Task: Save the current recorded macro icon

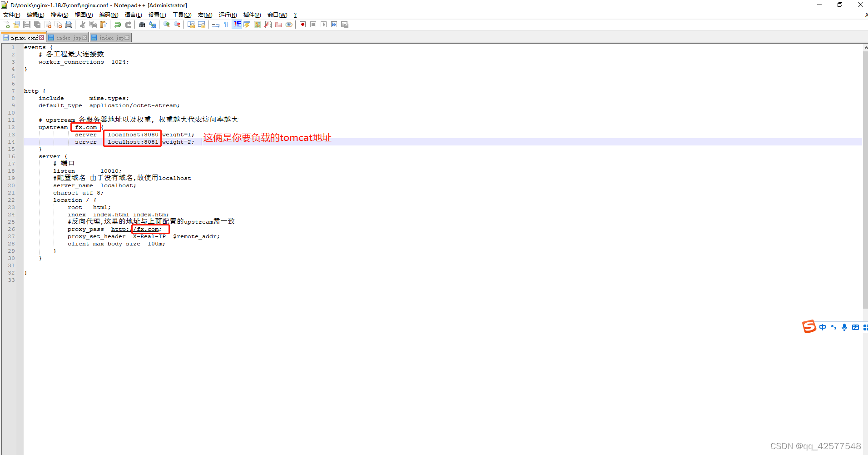Action: pos(345,25)
